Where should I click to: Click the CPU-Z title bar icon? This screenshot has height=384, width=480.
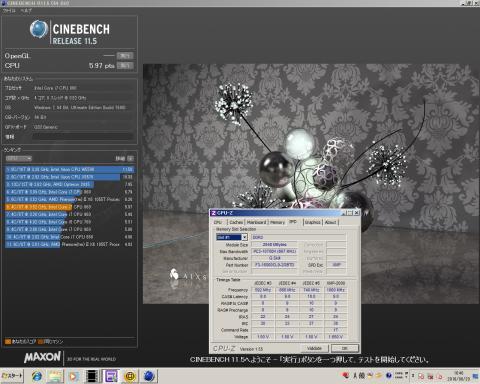point(214,213)
